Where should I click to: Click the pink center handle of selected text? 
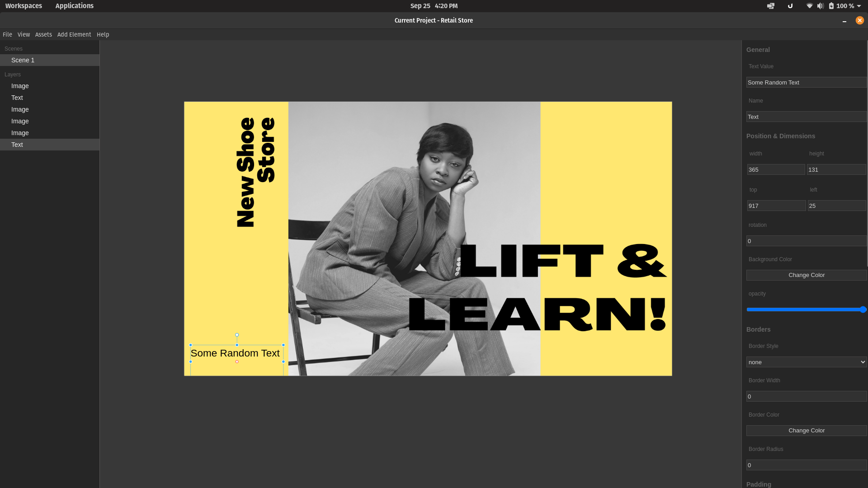[x=237, y=361]
